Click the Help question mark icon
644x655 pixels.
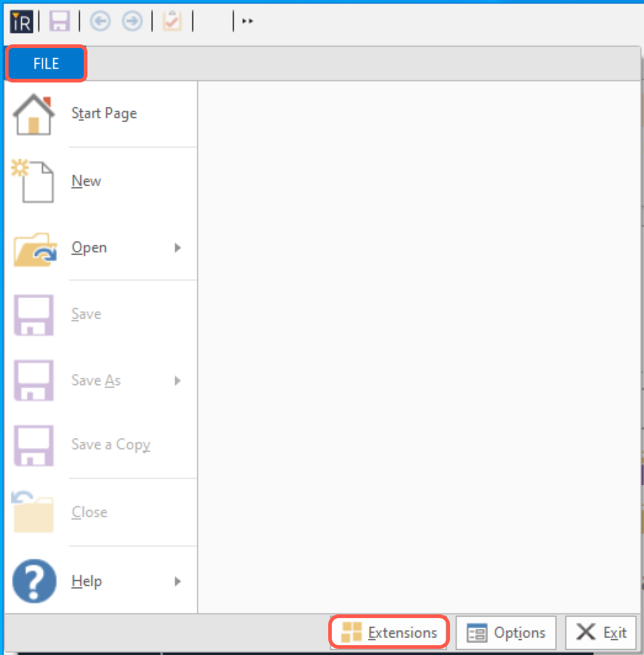(34, 581)
